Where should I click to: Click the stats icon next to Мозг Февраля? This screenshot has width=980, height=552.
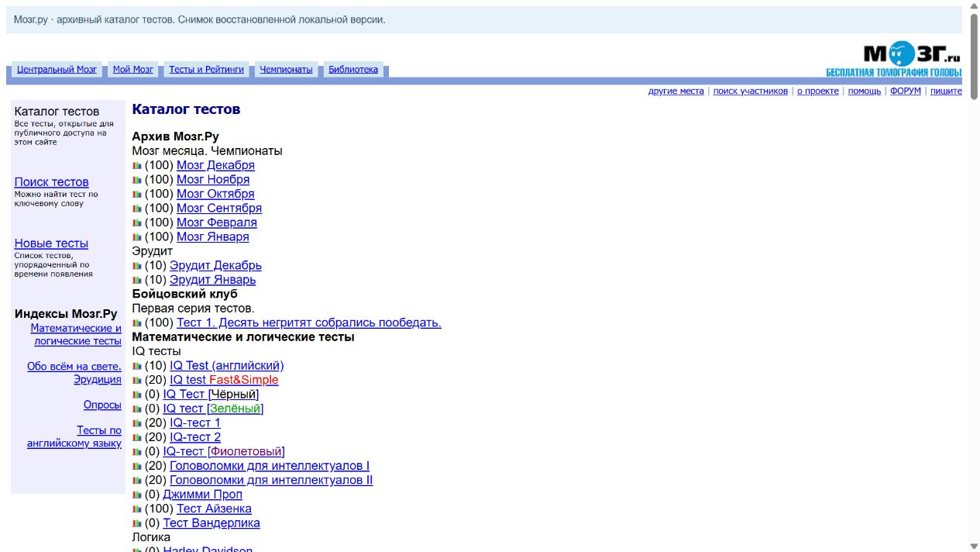pyautogui.click(x=137, y=223)
